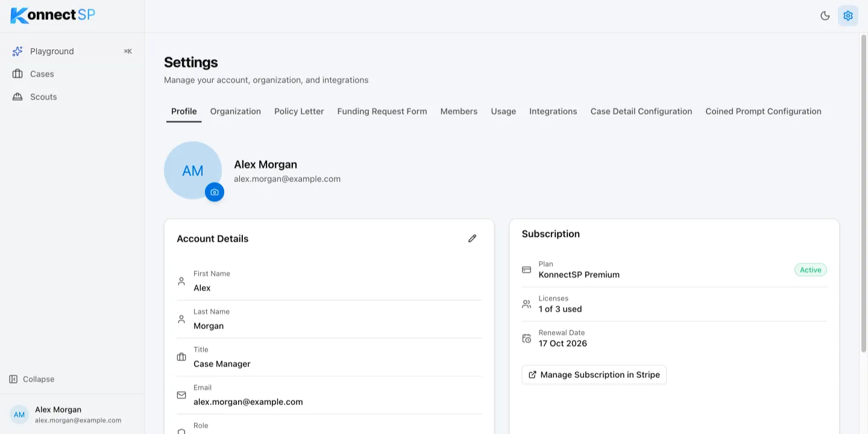Viewport: 868px width, 434px height.
Task: Click the Account Details heading
Action: point(213,239)
